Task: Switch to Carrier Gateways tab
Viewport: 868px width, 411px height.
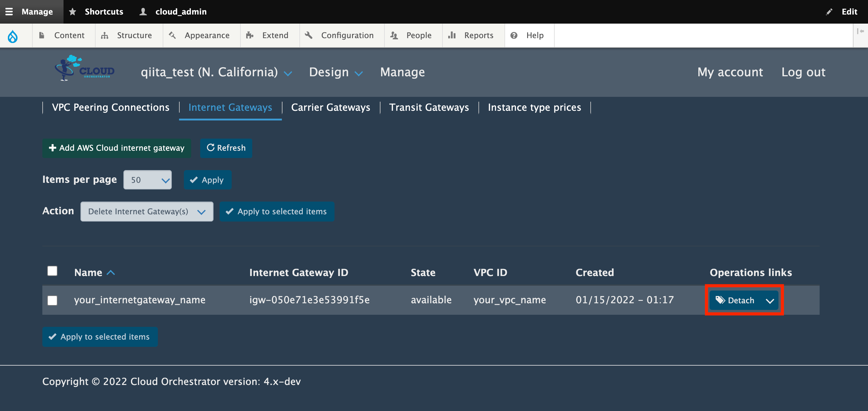Action: (x=330, y=107)
